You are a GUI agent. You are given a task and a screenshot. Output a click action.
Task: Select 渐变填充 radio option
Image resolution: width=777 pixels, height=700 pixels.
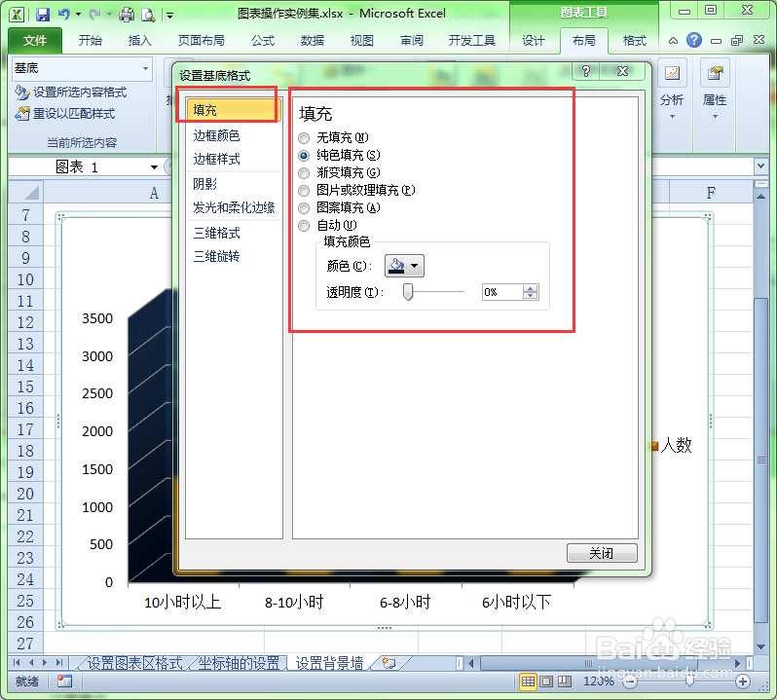(x=304, y=173)
